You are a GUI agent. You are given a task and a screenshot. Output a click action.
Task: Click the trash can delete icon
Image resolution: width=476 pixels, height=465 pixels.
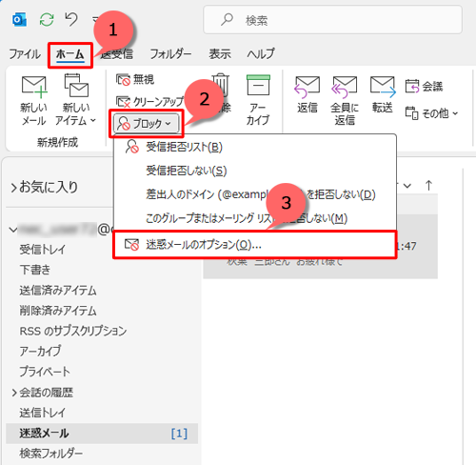point(221,85)
